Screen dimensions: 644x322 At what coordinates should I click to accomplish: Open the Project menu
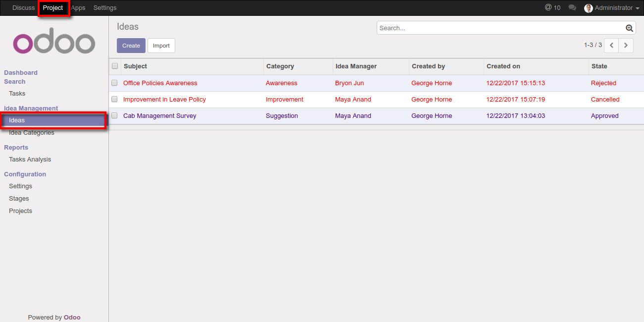pyautogui.click(x=53, y=8)
